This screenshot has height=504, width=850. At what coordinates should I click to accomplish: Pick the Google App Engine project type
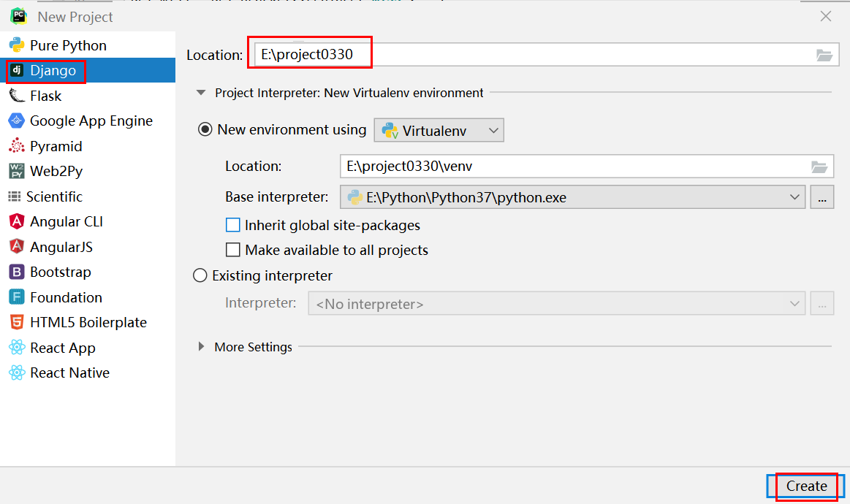tap(87, 121)
